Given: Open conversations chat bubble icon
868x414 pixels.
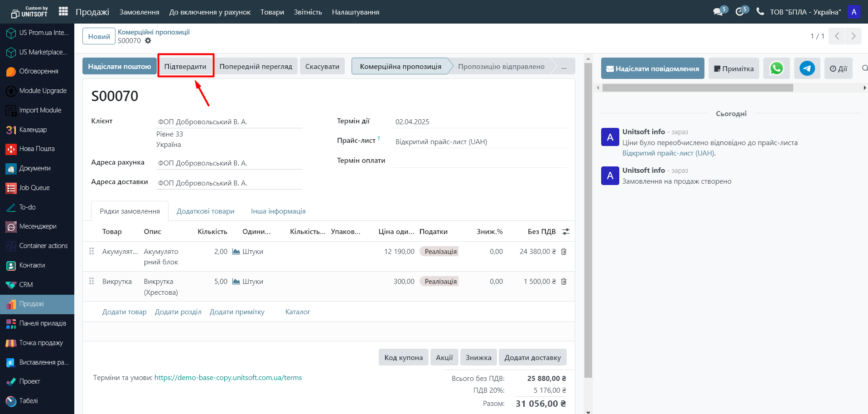Looking at the screenshot, I should (718, 12).
